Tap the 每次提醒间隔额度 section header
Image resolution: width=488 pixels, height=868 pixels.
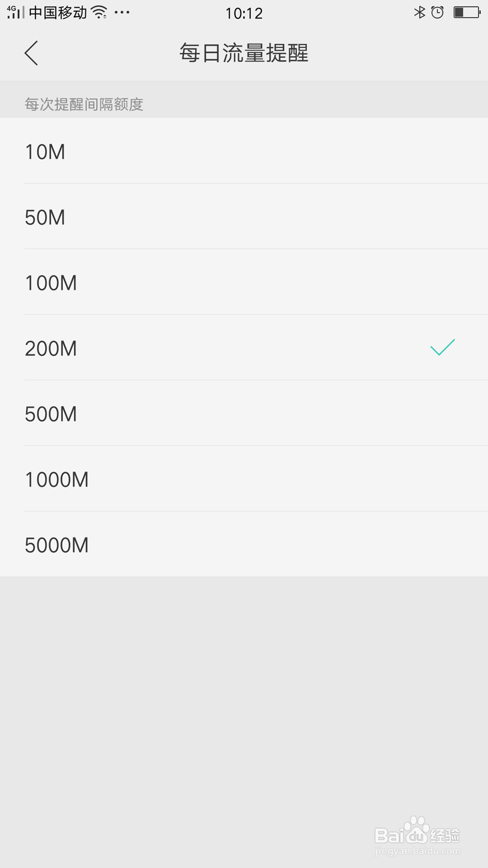(x=84, y=104)
